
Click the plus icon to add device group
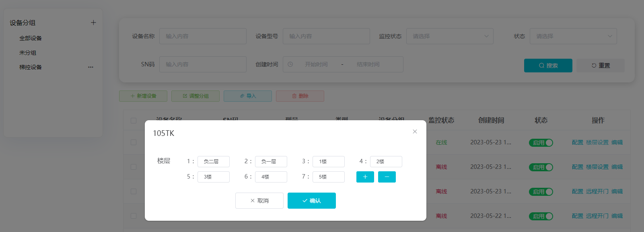coord(93,23)
